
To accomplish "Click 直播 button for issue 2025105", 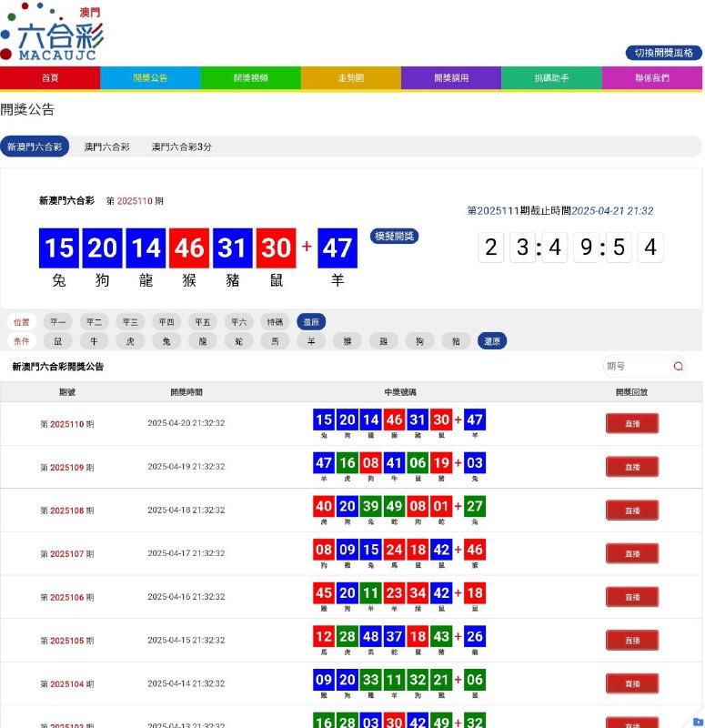I will click(632, 641).
